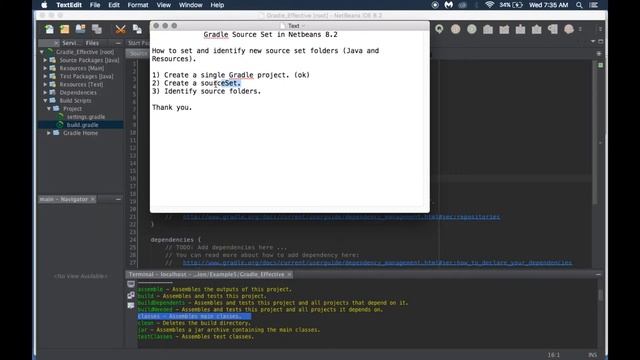Image resolution: width=640 pixels, height=360 pixels.
Task: Collapse the Project folder node
Action: tap(49, 109)
